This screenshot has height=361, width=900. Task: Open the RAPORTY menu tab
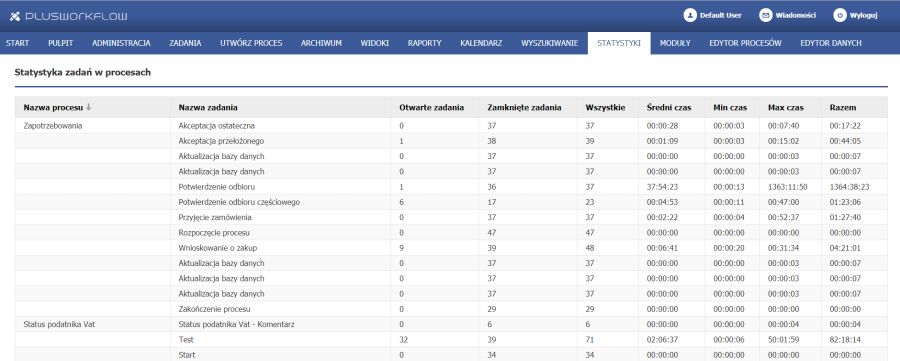(424, 43)
